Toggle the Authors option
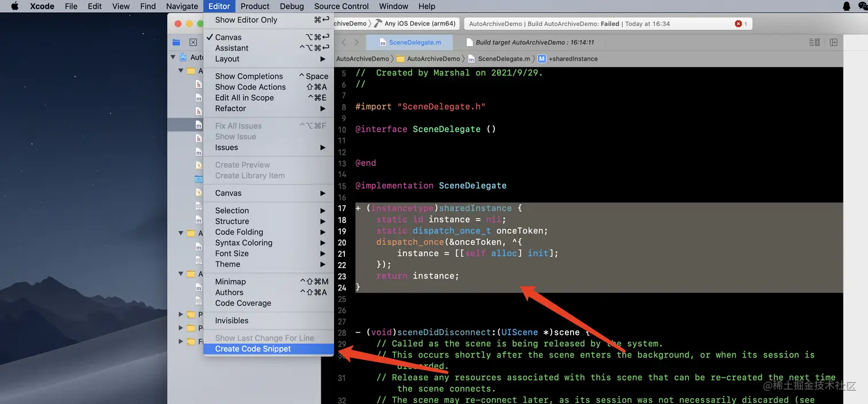868x404 pixels. click(269, 293)
